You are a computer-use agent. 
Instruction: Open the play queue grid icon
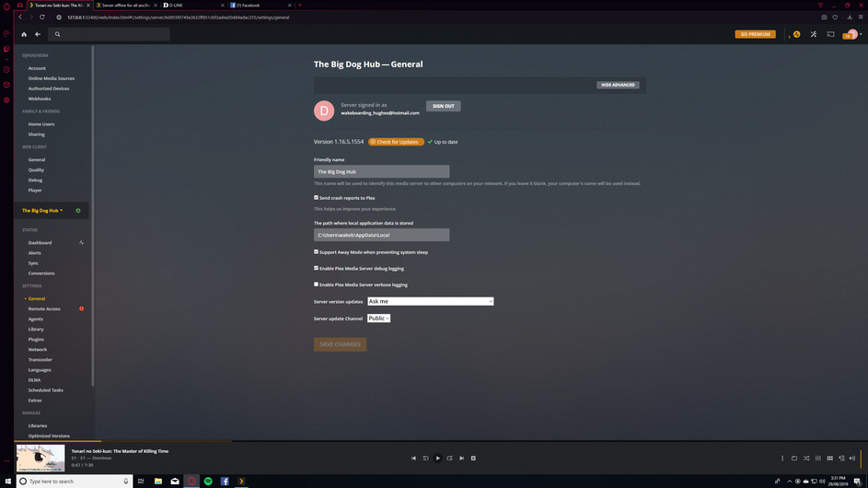coord(830,459)
